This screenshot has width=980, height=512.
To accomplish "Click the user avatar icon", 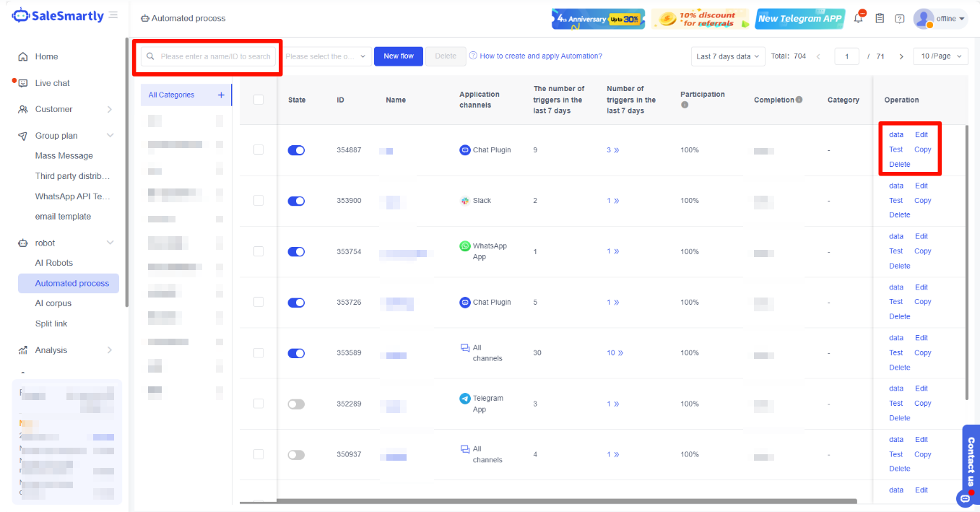I will pos(924,19).
